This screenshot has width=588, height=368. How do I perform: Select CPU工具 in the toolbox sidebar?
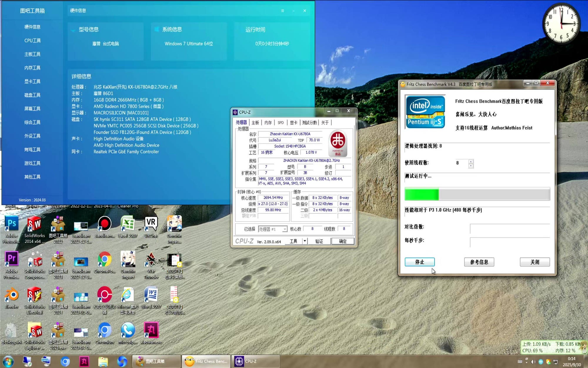(x=32, y=41)
